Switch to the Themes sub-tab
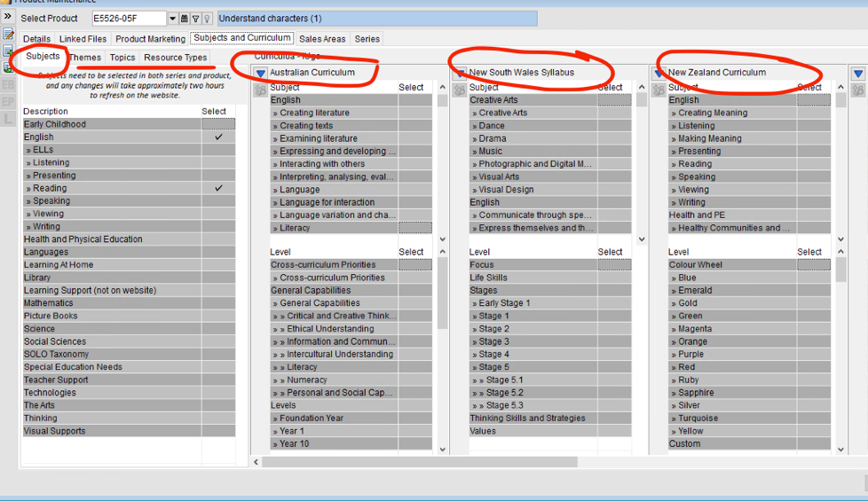Screen dimensions: 868x501 85,58
